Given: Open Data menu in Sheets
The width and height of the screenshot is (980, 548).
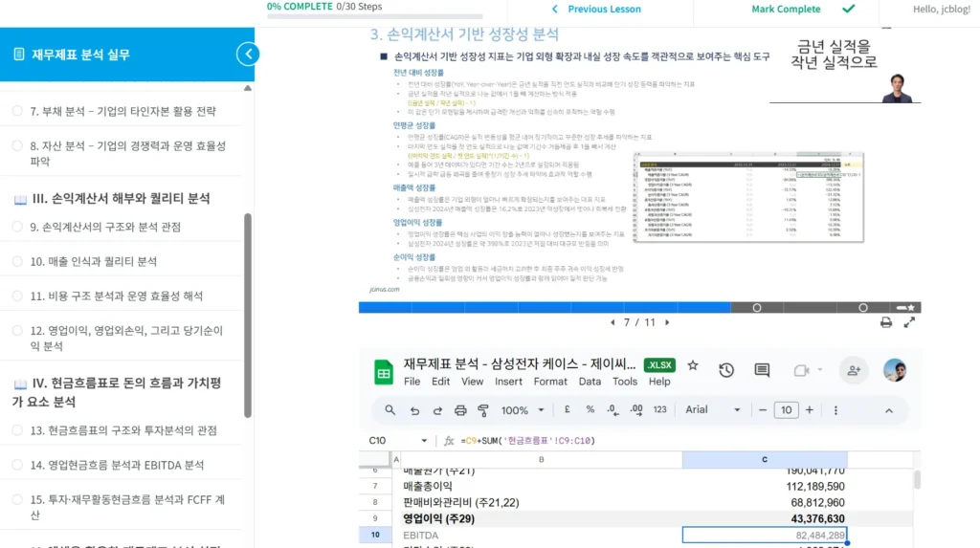Looking at the screenshot, I should tap(590, 382).
